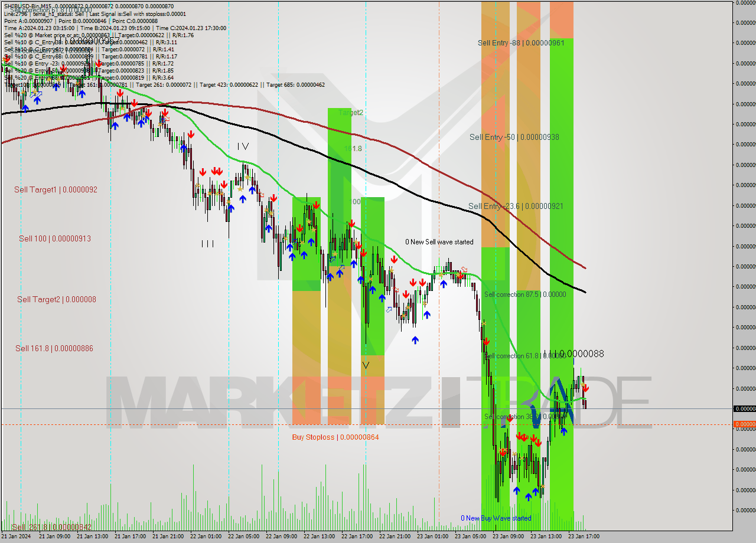Click the '0 New Sell wave started' text
Screen dimensions: 756x543
pos(439,242)
